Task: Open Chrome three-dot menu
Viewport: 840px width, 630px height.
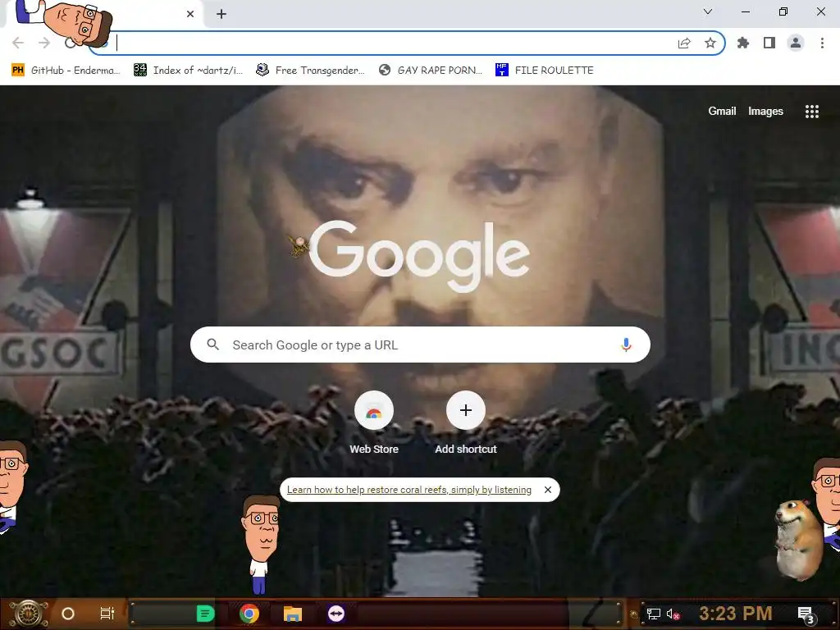Action: pyautogui.click(x=822, y=43)
